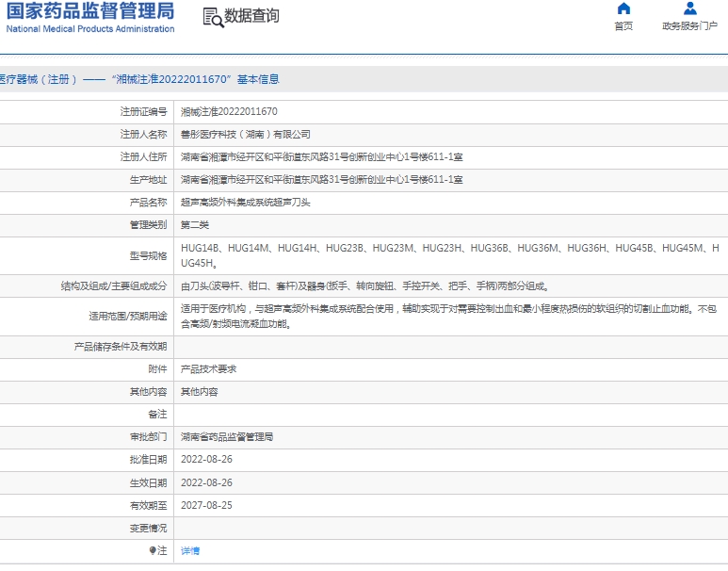Click the 有效期至 label

[148, 505]
